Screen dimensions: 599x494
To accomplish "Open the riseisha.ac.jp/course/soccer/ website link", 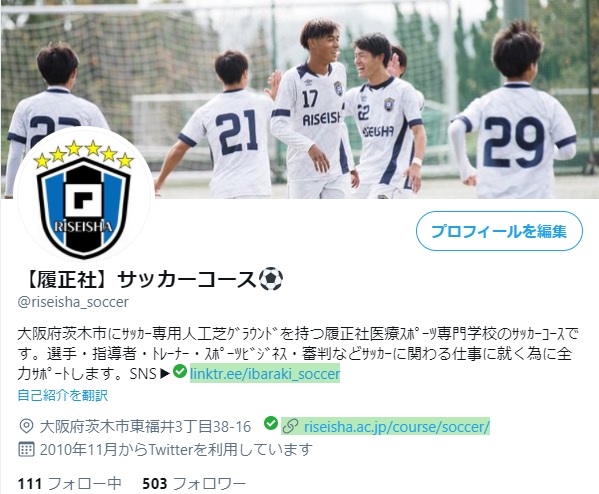I will click(397, 426).
